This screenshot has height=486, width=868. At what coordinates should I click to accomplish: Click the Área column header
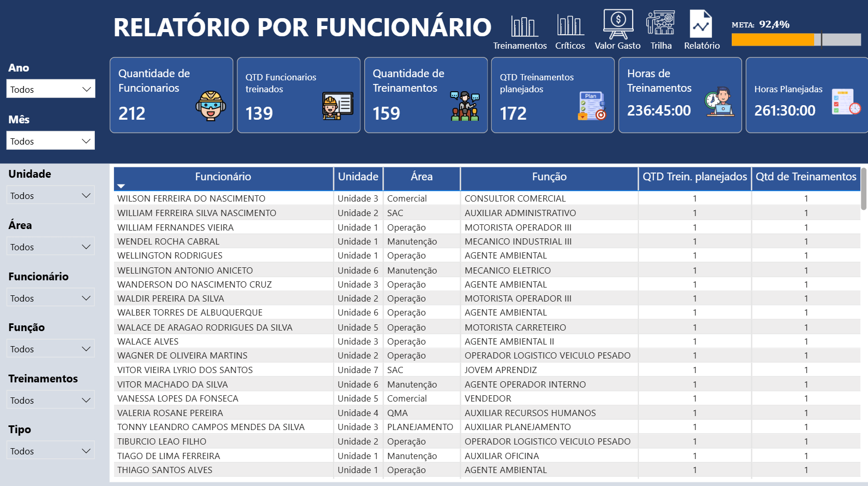pyautogui.click(x=421, y=177)
